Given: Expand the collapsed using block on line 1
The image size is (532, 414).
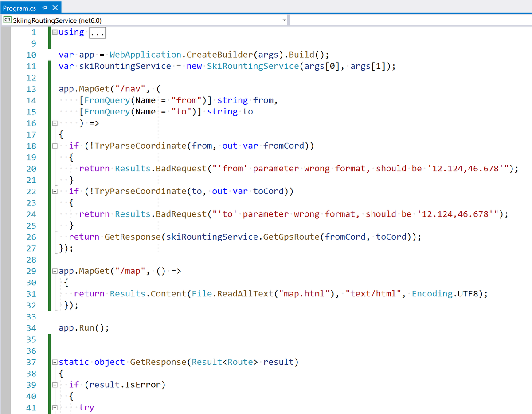Looking at the screenshot, I should coord(55,32).
